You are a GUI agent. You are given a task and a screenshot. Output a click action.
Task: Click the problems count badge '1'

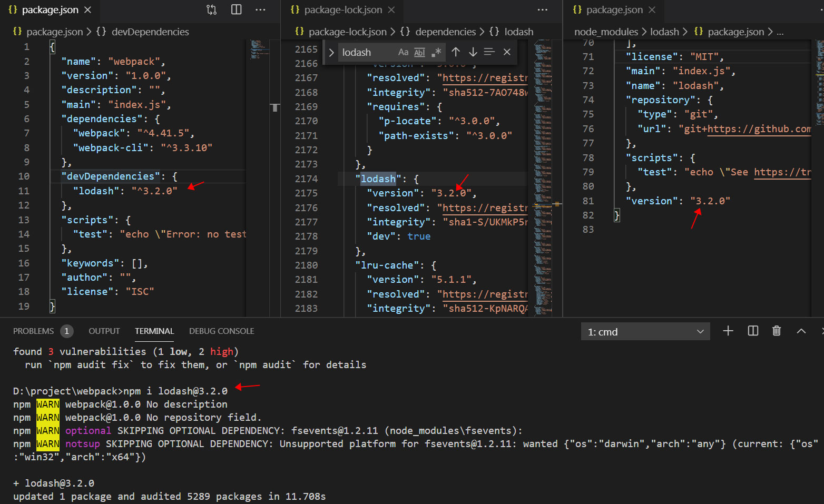[x=66, y=331]
